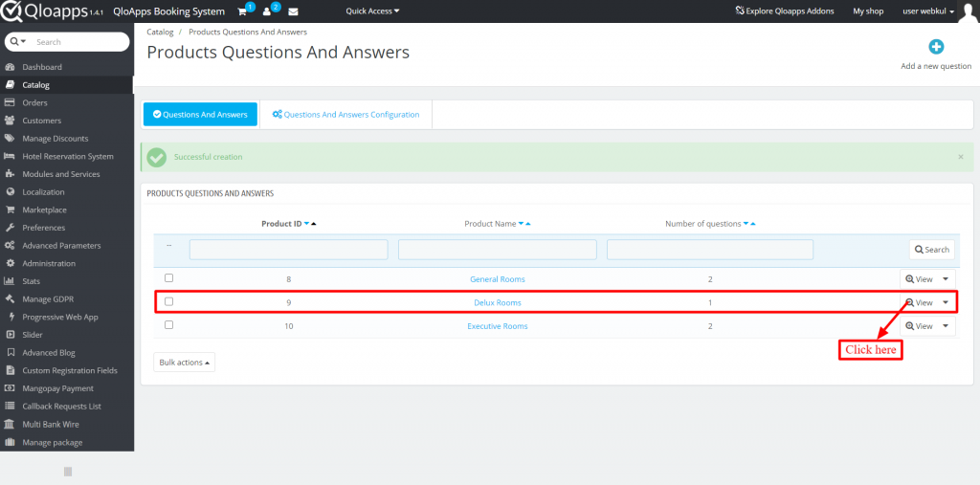Open Manage package in the sidebar

52,443
